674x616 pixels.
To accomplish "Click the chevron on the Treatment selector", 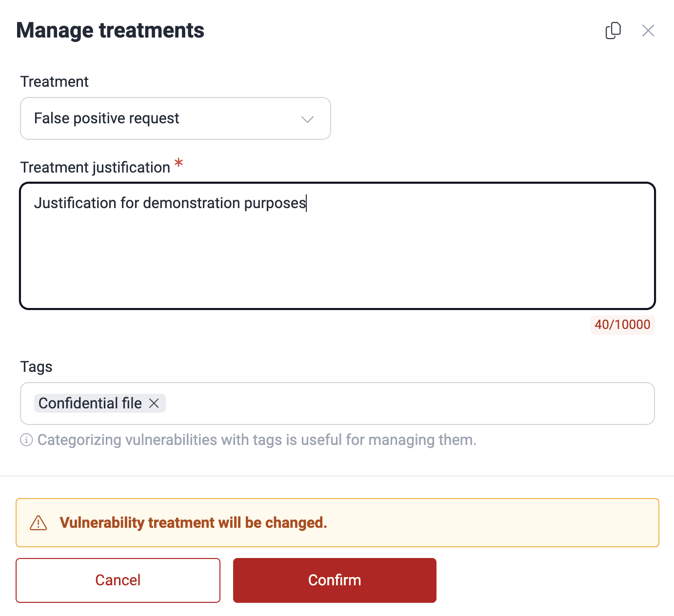I will coord(307,119).
